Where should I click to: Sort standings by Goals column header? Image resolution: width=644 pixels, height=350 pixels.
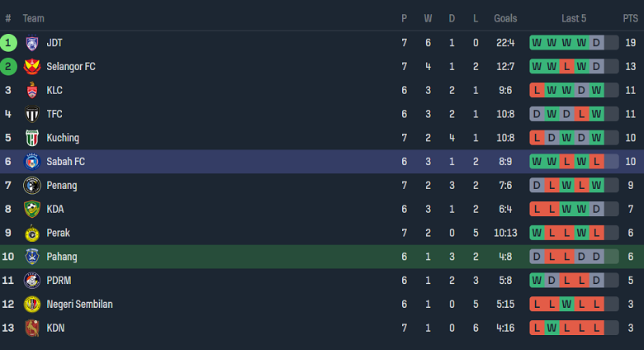point(505,18)
